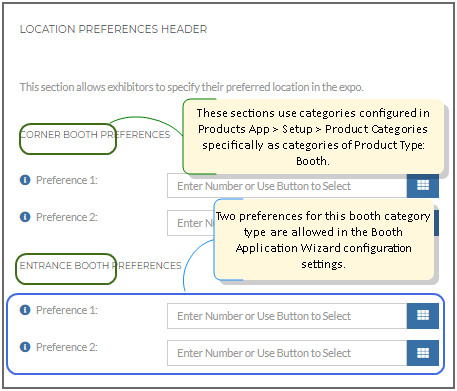The image size is (457, 391).
Task: Open booth selector grid for Entrance Preference 1
Action: (423, 316)
